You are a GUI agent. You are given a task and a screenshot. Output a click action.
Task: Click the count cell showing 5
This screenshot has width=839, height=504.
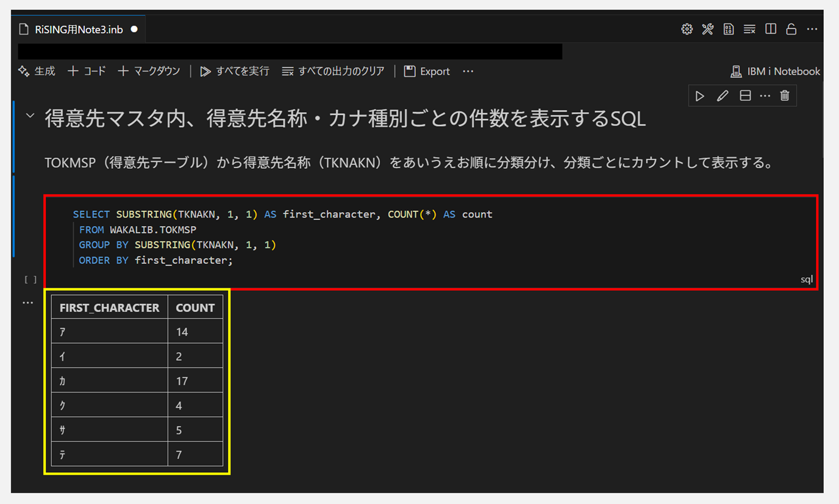click(x=195, y=430)
